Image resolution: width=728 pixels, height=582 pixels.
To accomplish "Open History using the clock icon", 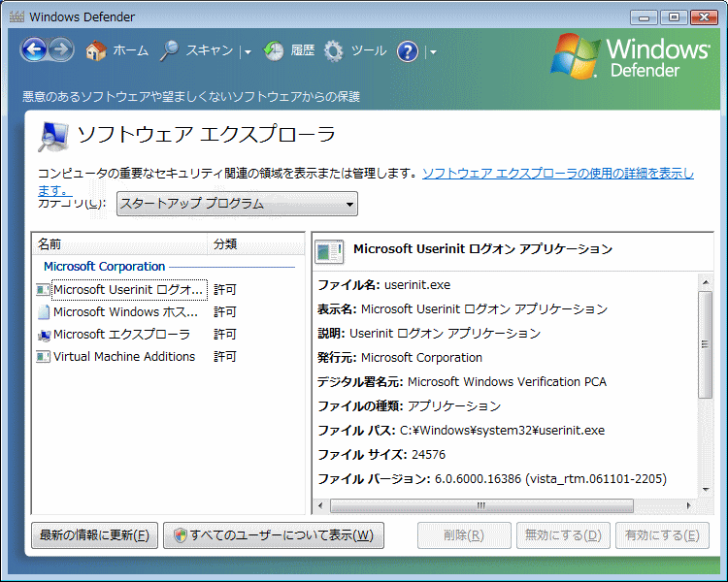I will (x=274, y=51).
